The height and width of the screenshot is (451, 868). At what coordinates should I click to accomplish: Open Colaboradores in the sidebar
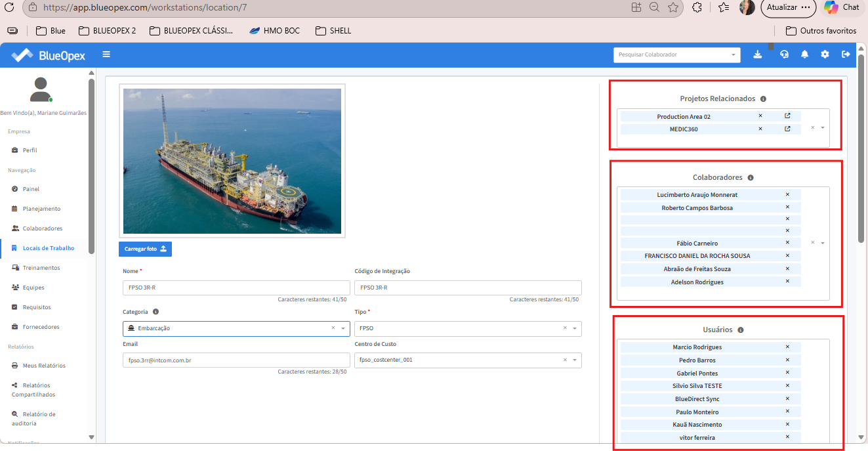click(43, 228)
